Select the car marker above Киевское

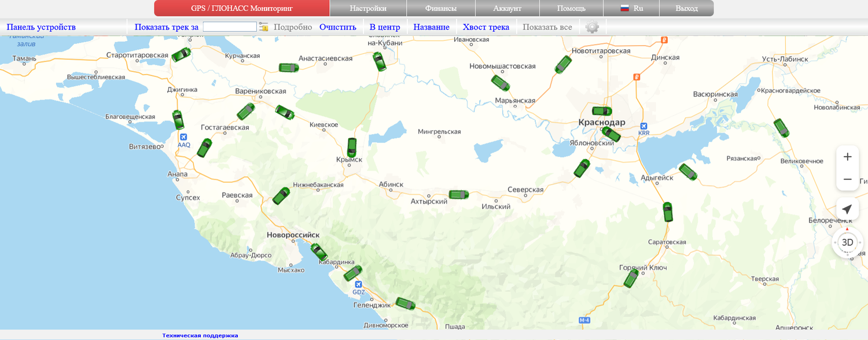point(285,112)
